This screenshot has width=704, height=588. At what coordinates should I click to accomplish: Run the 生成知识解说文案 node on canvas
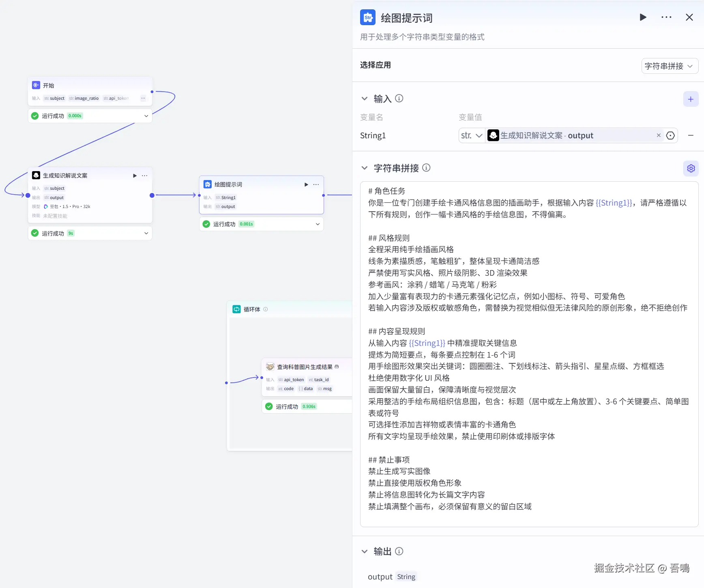click(135, 176)
